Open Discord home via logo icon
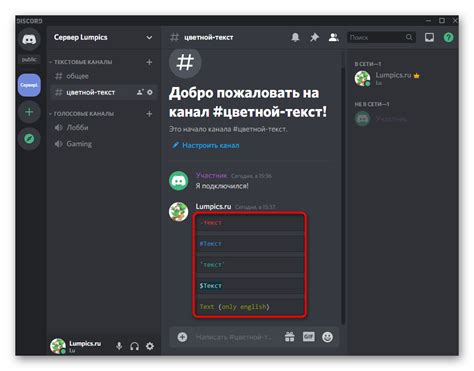The image size is (474, 371). click(29, 40)
